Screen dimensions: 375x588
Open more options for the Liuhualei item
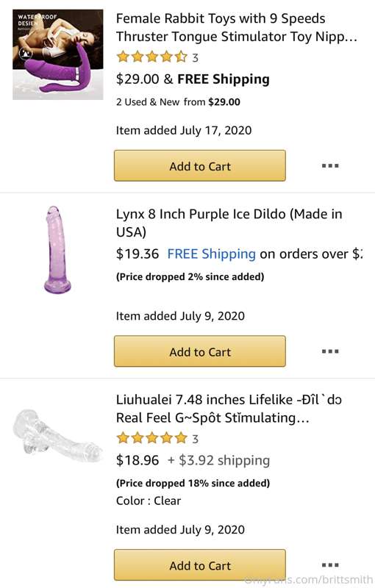point(330,564)
